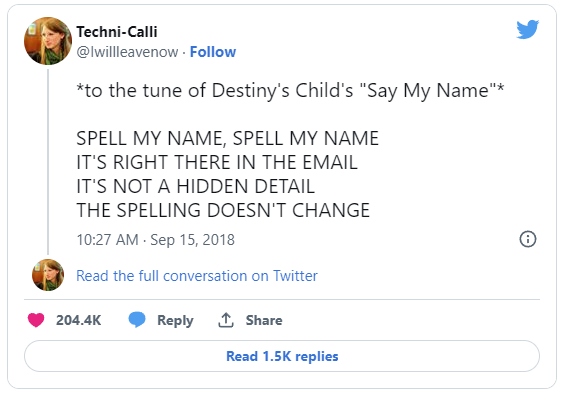Click the @Iwillleavenow handle

pyautogui.click(x=127, y=52)
